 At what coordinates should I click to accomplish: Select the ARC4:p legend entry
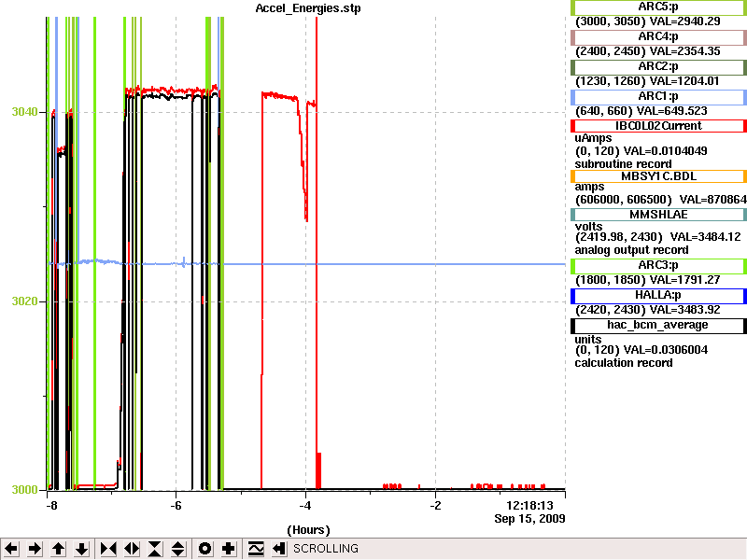click(x=658, y=36)
